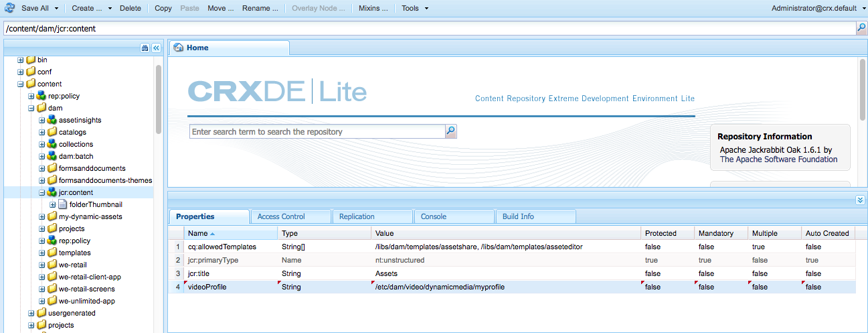Select the my-dynamic-assets folder icon
This screenshot has height=333, width=868.
[52, 216]
